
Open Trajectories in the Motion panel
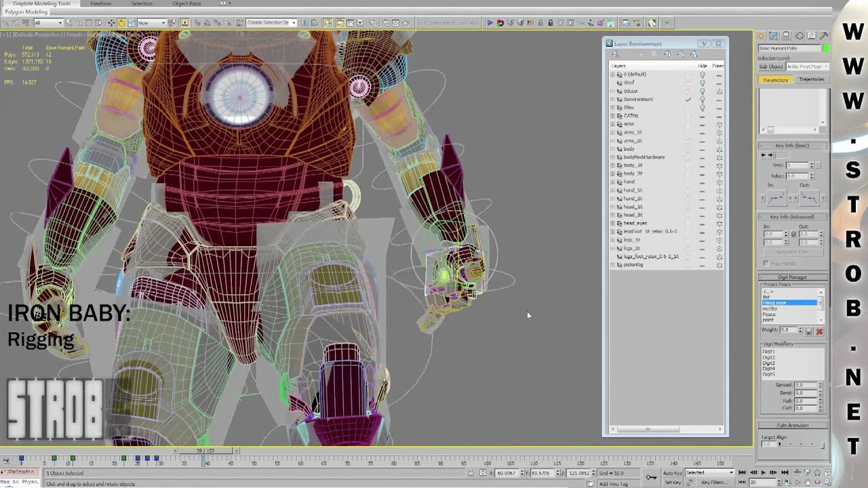tap(811, 79)
